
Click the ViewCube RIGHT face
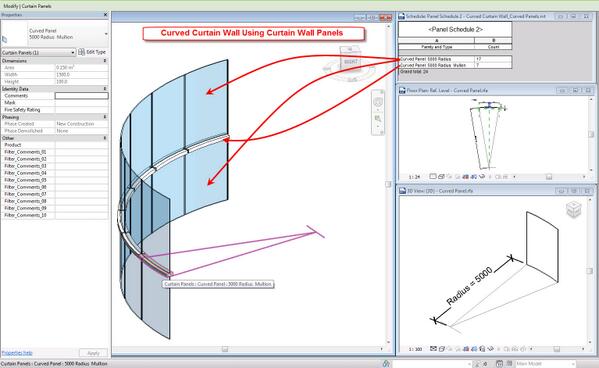click(350, 62)
